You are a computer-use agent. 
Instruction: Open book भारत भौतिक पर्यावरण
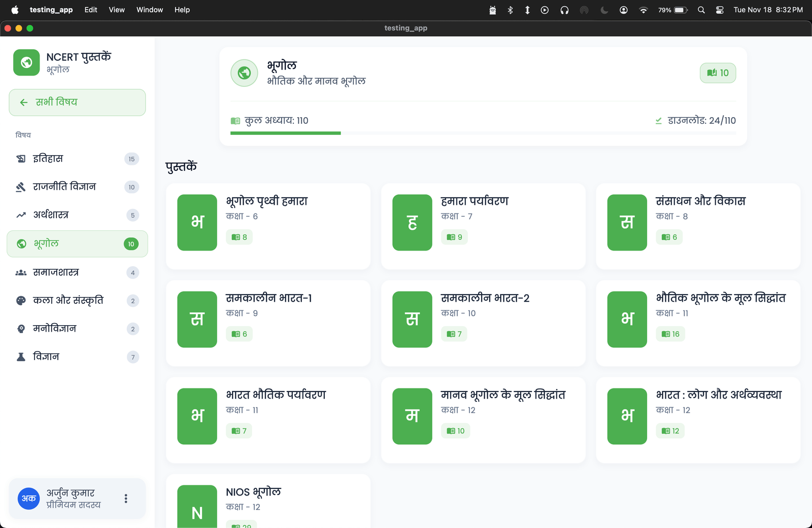(268, 420)
